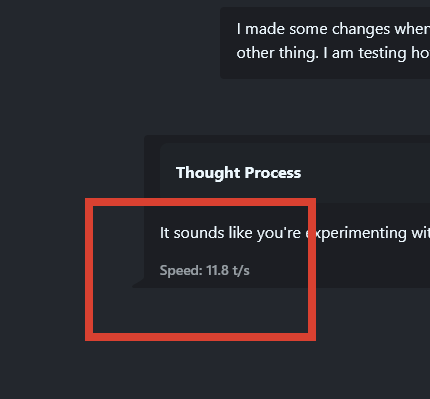
Task: Click the word "Thought" in the header
Action: click(x=208, y=173)
